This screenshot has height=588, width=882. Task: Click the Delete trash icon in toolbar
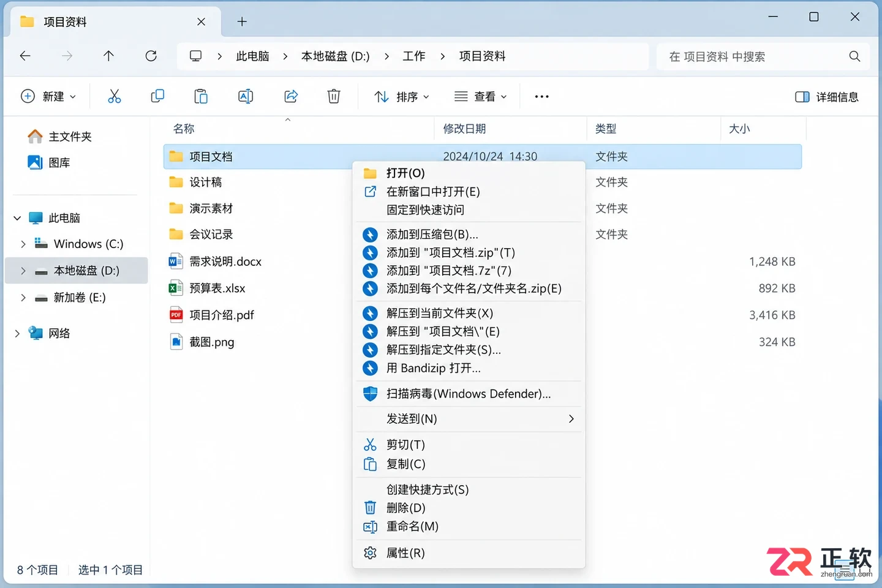point(334,96)
